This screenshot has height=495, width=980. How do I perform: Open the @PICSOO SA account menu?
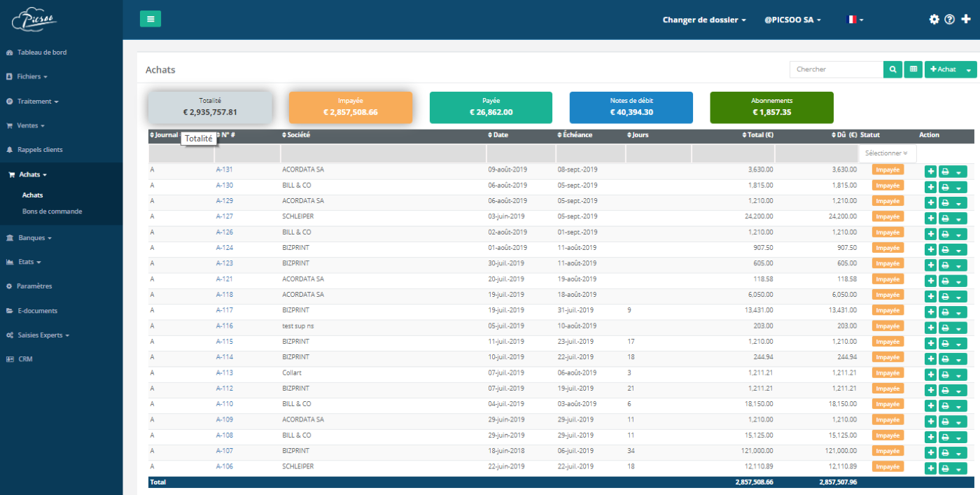pos(792,20)
